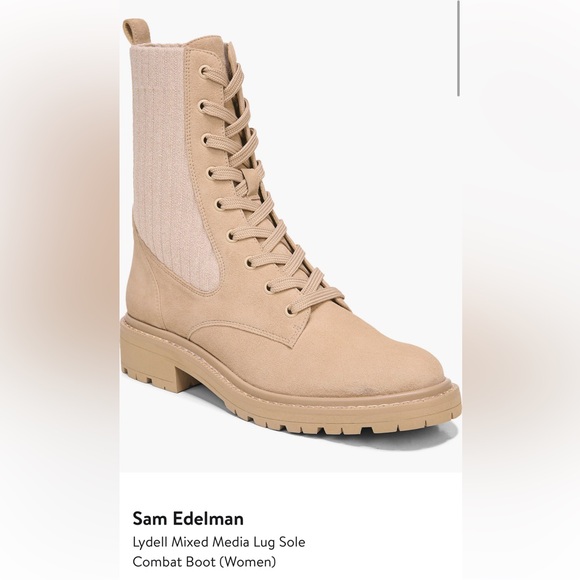
Task: Open the Lydell Mixed Media Lug Sole link
Action: pyautogui.click(x=219, y=542)
